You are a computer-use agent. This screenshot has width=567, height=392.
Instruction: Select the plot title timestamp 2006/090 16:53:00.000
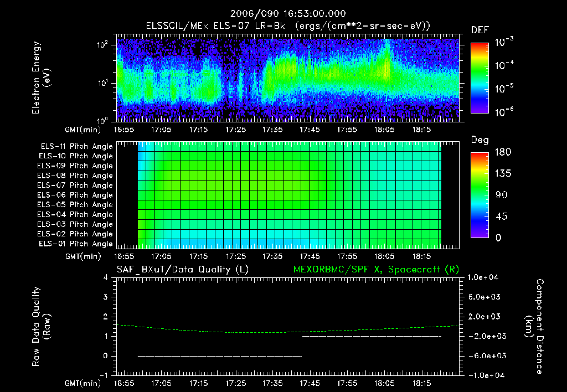coord(288,14)
